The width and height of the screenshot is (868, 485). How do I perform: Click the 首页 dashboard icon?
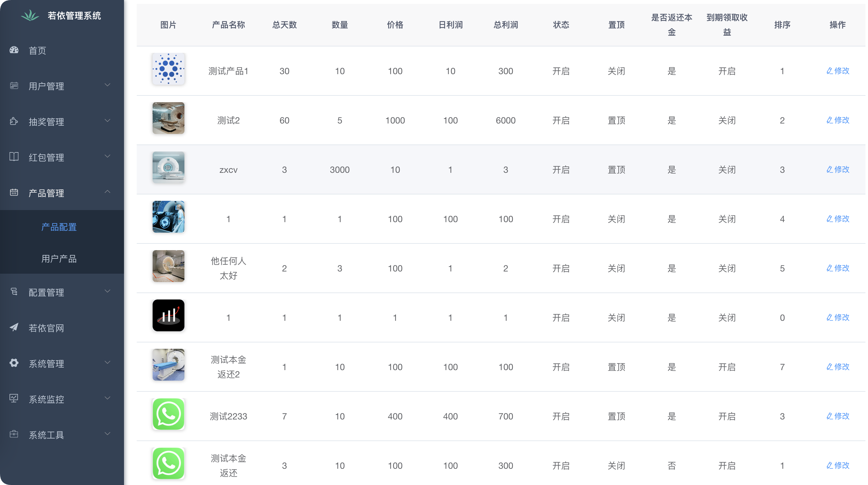coord(14,50)
